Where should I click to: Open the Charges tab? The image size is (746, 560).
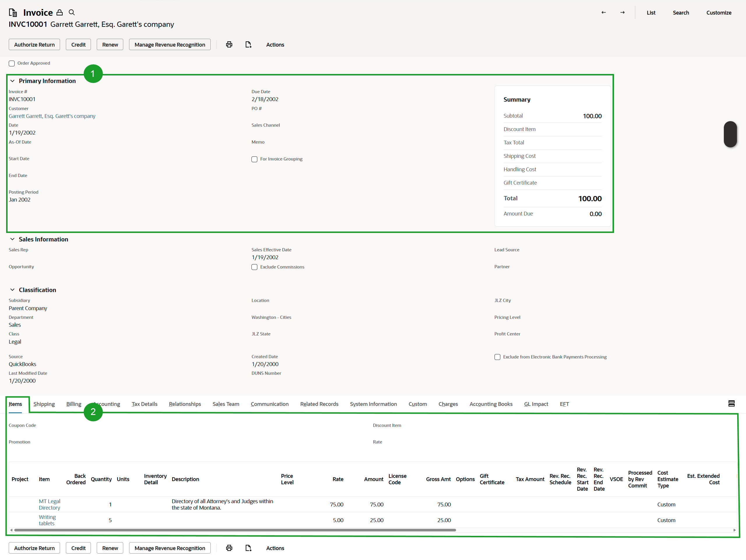point(448,404)
